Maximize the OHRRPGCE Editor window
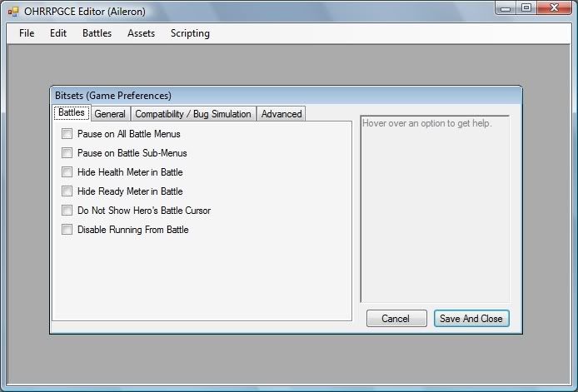This screenshot has width=578, height=392. (x=526, y=8)
